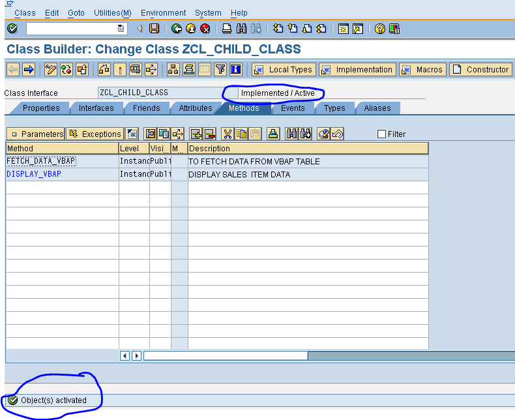This screenshot has width=515, height=420.
Task: Click the Check syntax icon
Action: [104, 70]
